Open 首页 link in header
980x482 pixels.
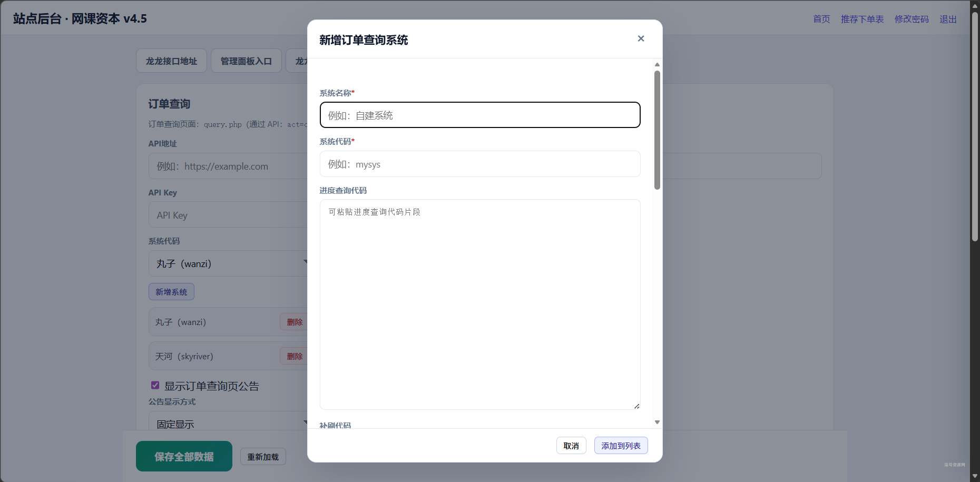click(821, 19)
